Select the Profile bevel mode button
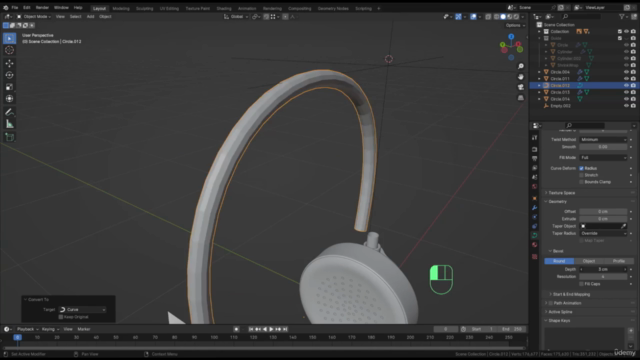 [x=618, y=261]
